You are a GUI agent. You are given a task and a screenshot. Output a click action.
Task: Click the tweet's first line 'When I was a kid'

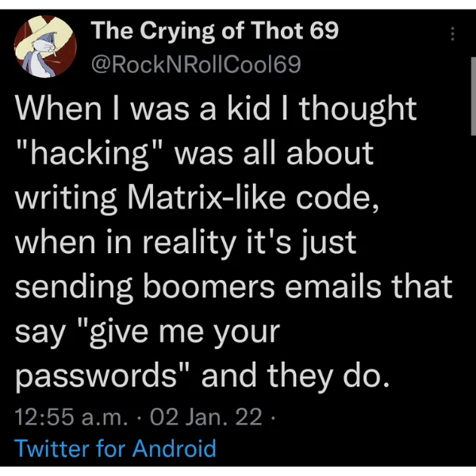[x=142, y=109]
